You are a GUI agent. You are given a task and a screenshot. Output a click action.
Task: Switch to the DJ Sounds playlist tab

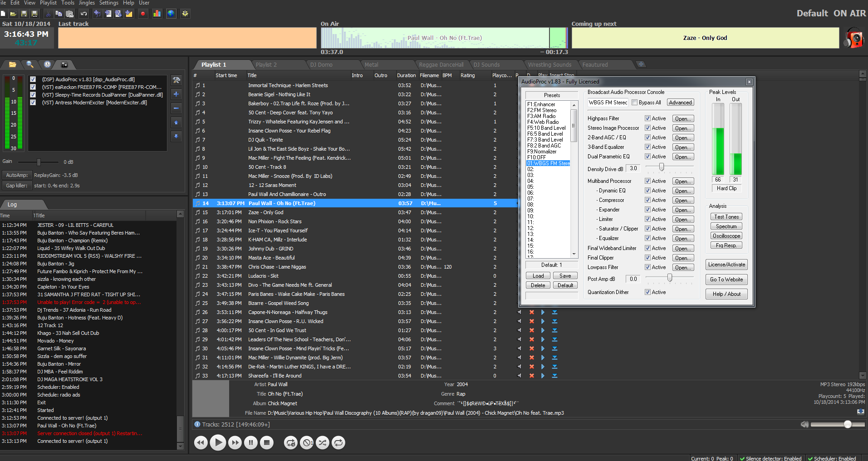(486, 65)
